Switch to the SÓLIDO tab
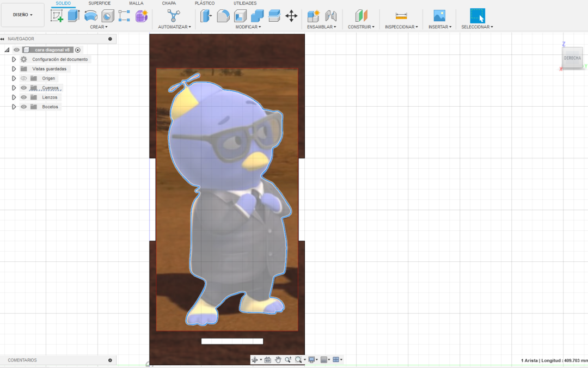588x368 pixels. coord(63,3)
